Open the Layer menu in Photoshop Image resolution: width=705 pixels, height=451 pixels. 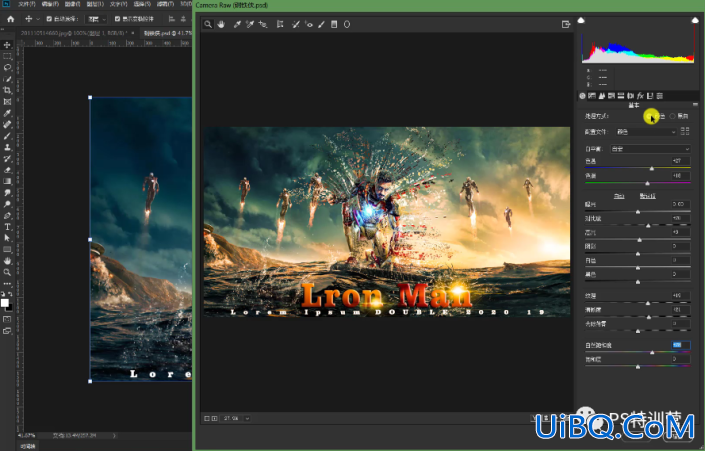point(95,4)
